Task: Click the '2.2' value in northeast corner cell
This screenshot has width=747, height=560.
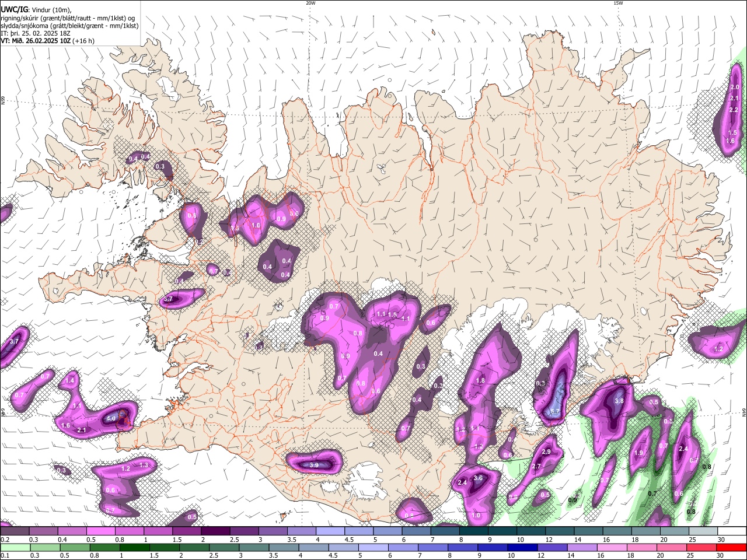Action: pos(734,110)
